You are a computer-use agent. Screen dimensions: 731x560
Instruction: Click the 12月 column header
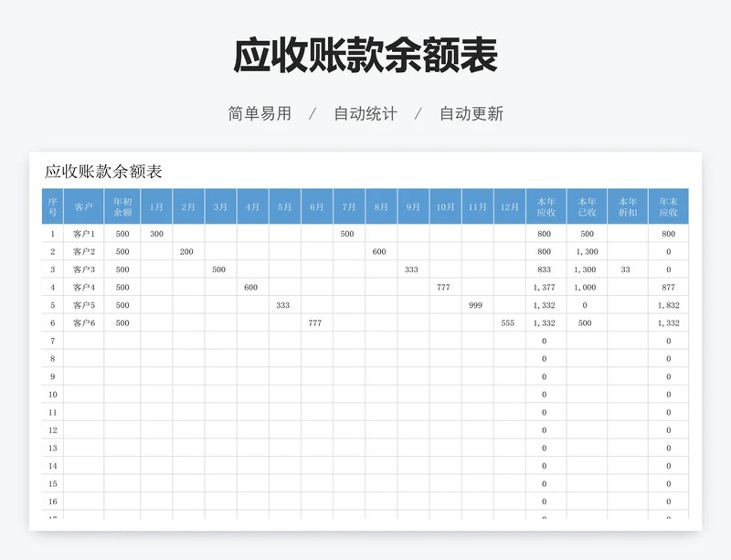pos(510,206)
